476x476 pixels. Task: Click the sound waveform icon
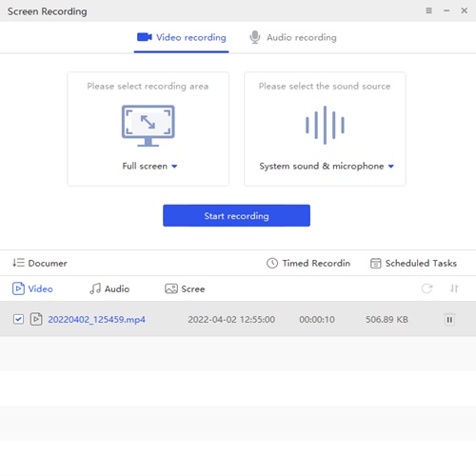click(x=325, y=125)
